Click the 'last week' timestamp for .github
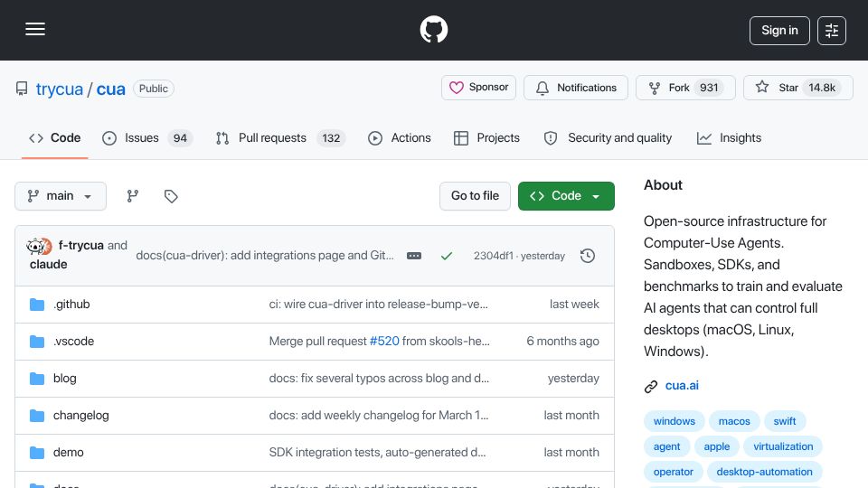Viewport: 868px width, 488px height. coord(574,305)
